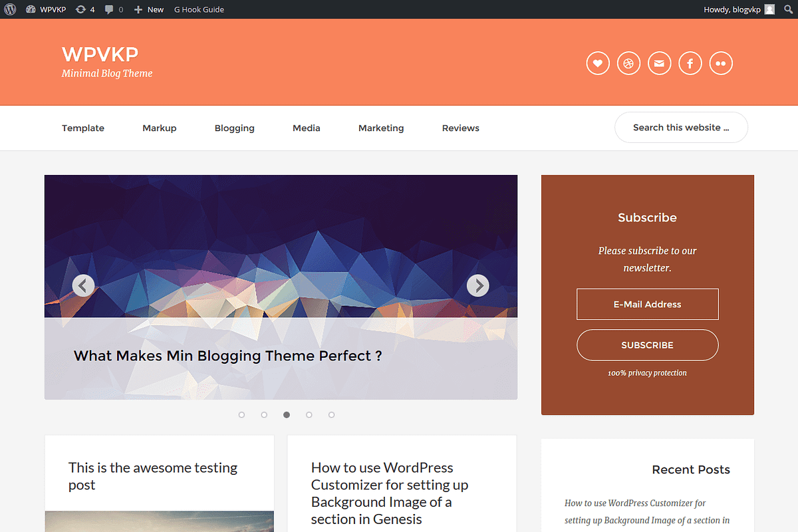Open post This is the awesome testing post
Image resolution: width=798 pixels, height=532 pixels.
[153, 476]
